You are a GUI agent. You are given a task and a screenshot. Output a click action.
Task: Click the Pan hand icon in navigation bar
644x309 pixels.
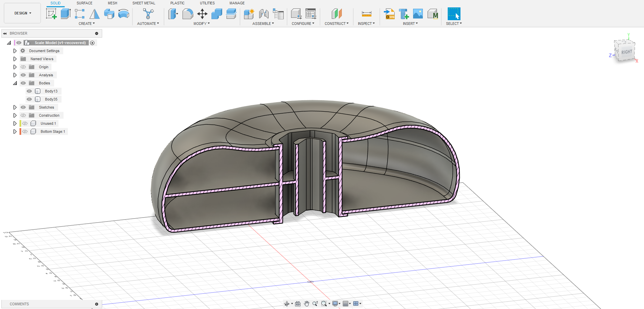tap(307, 304)
